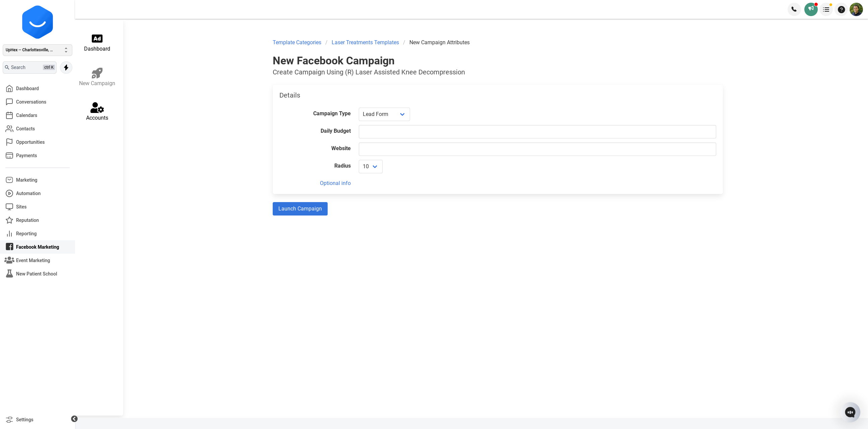Open the UpHex Charlottesville account switcher

[38, 50]
